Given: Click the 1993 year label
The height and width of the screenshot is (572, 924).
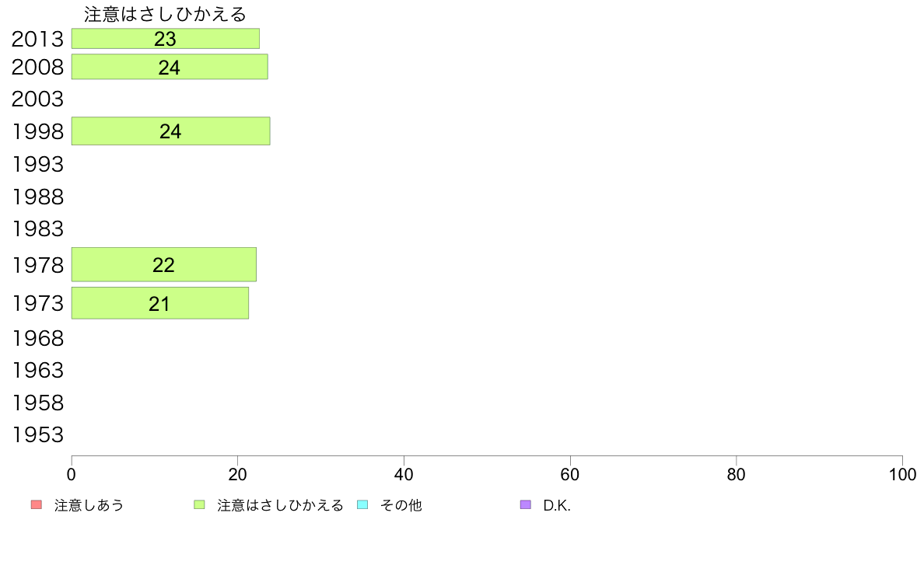Looking at the screenshot, I should click(37, 164).
